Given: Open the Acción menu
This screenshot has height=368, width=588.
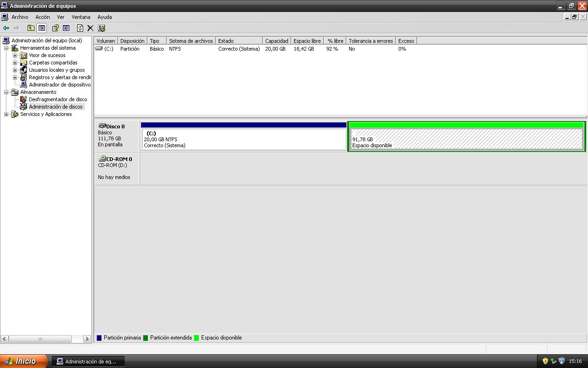Looking at the screenshot, I should click(x=42, y=17).
